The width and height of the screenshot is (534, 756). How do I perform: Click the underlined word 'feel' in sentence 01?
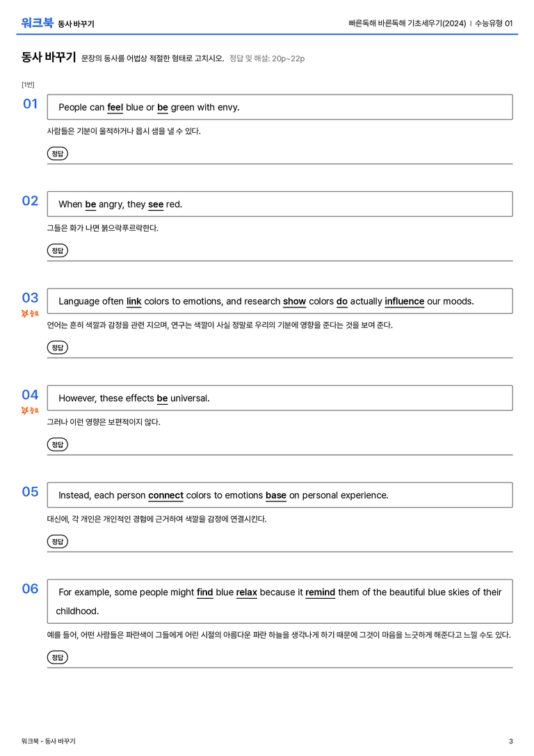click(115, 108)
